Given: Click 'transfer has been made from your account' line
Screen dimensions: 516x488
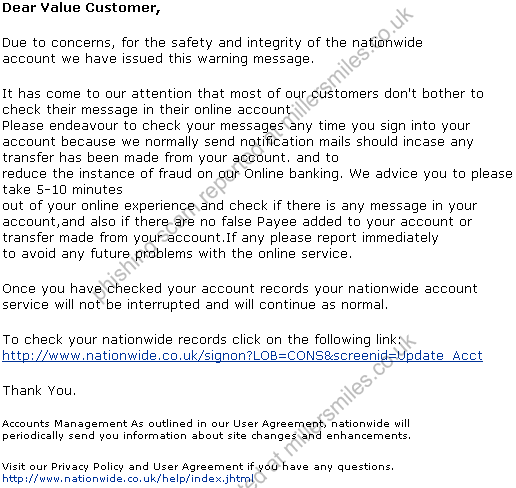Looking at the screenshot, I should click(170, 158).
